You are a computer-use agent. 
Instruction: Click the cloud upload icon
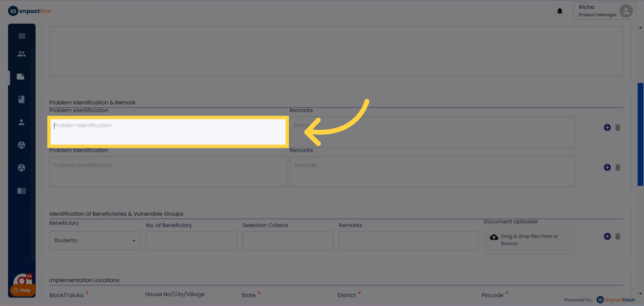[494, 237]
